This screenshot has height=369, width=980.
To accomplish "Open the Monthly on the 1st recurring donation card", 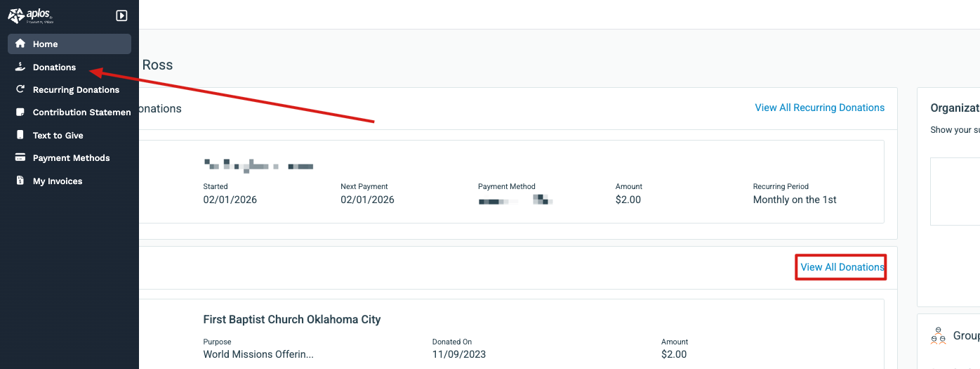I will [x=794, y=200].
